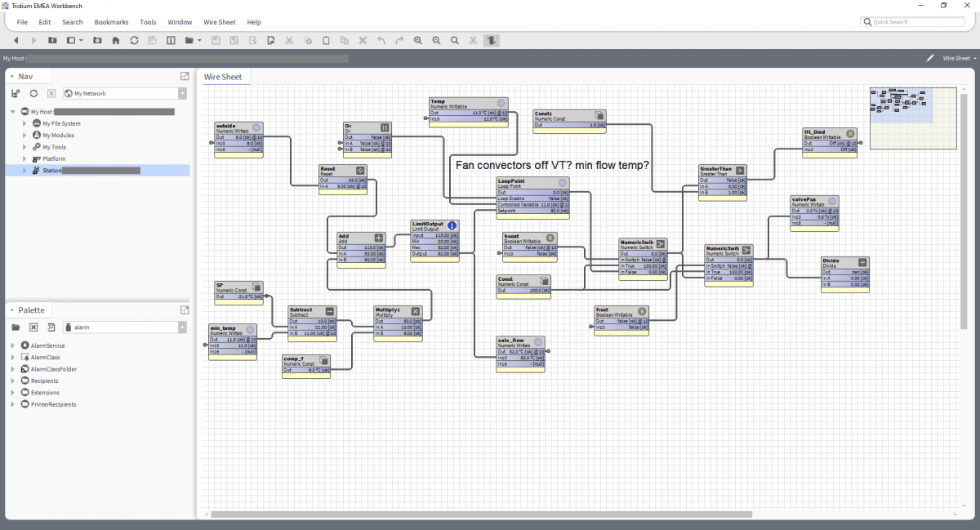Navigate Home using the toolbar house icon

pyautogui.click(x=116, y=40)
